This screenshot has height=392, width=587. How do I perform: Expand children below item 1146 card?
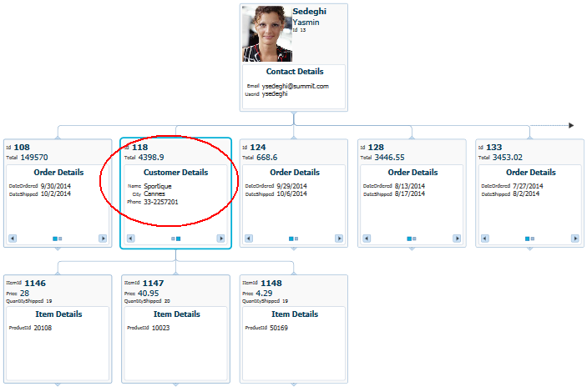click(58, 384)
